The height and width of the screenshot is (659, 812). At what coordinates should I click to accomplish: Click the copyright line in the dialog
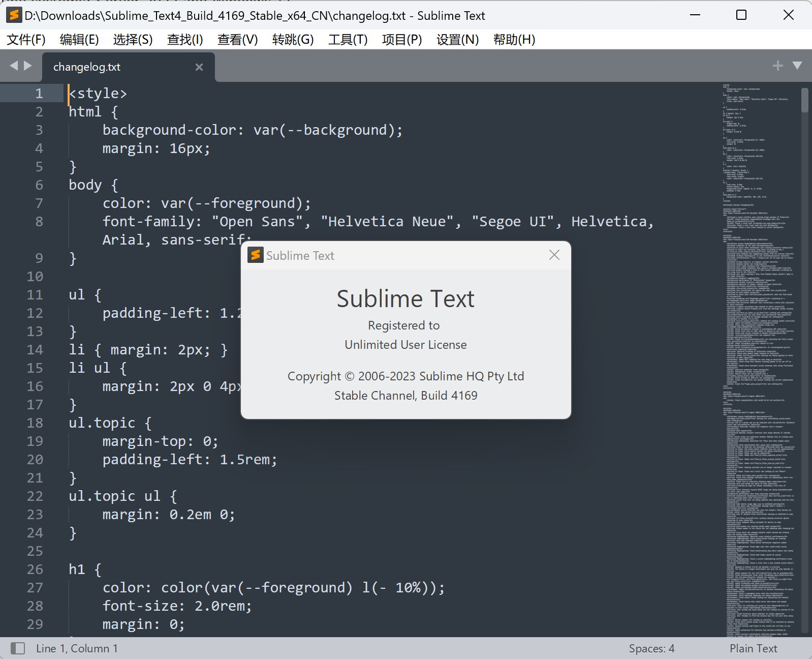click(405, 376)
